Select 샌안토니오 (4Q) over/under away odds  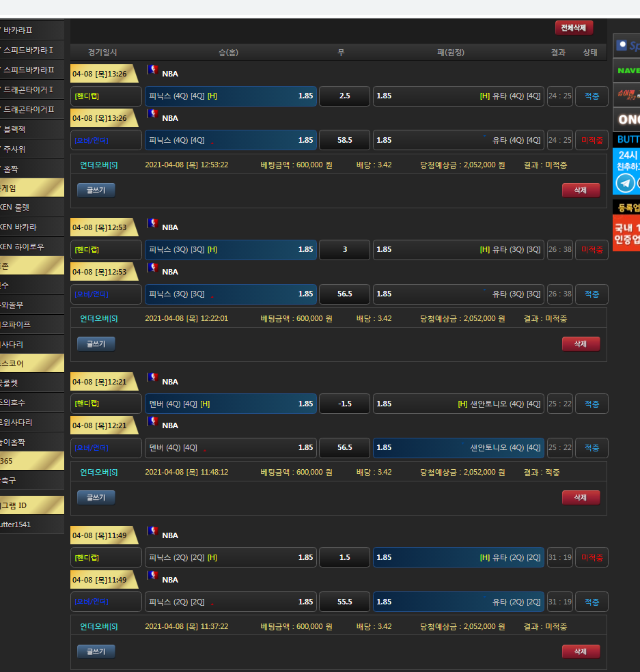click(458, 448)
